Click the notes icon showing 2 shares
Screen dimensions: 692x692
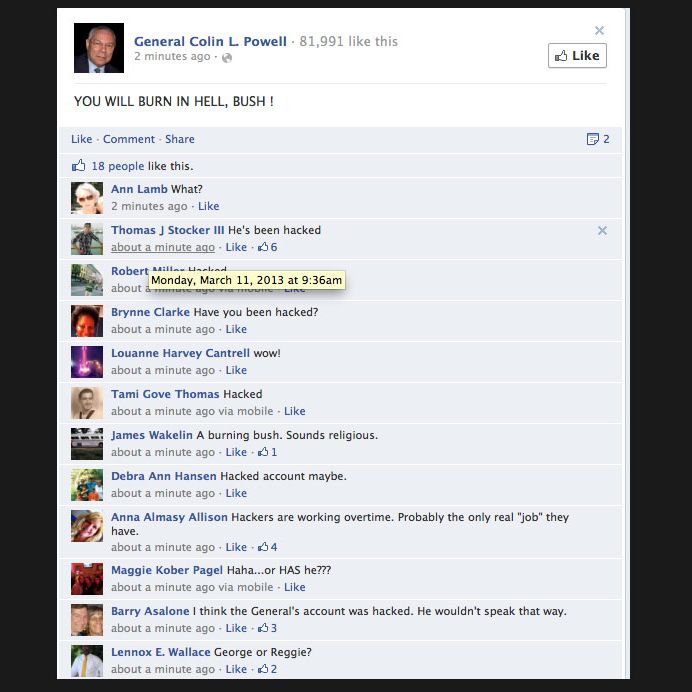[598, 139]
